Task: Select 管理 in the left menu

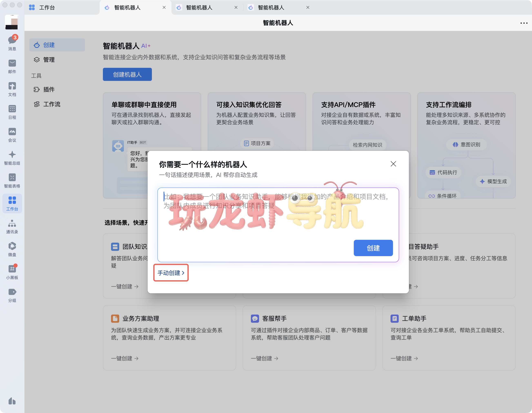Action: (x=57, y=60)
